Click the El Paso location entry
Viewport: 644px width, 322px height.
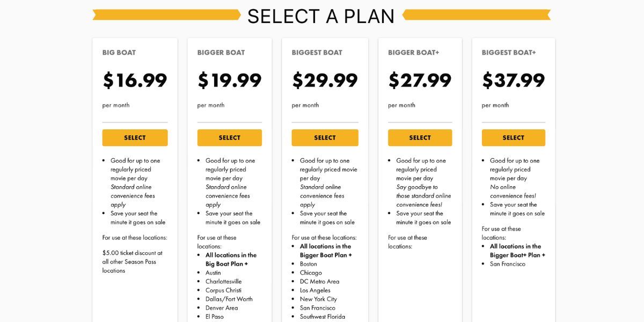(215, 317)
